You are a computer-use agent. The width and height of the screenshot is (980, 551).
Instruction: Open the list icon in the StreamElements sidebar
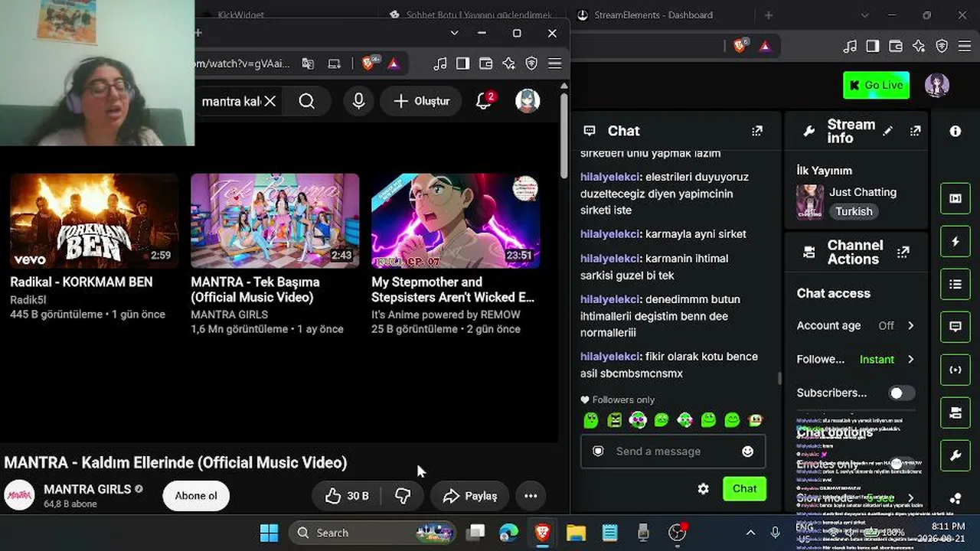coord(955,285)
